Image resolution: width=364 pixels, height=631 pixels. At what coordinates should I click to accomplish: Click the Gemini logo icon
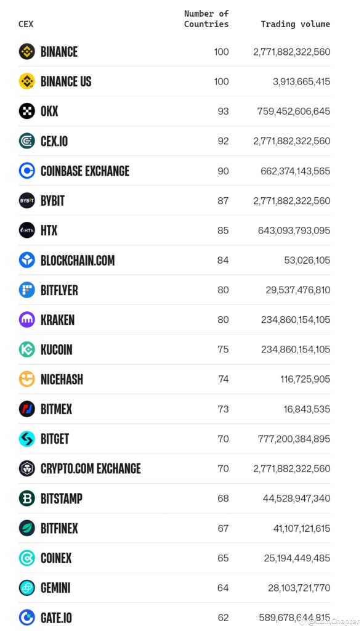tap(27, 587)
